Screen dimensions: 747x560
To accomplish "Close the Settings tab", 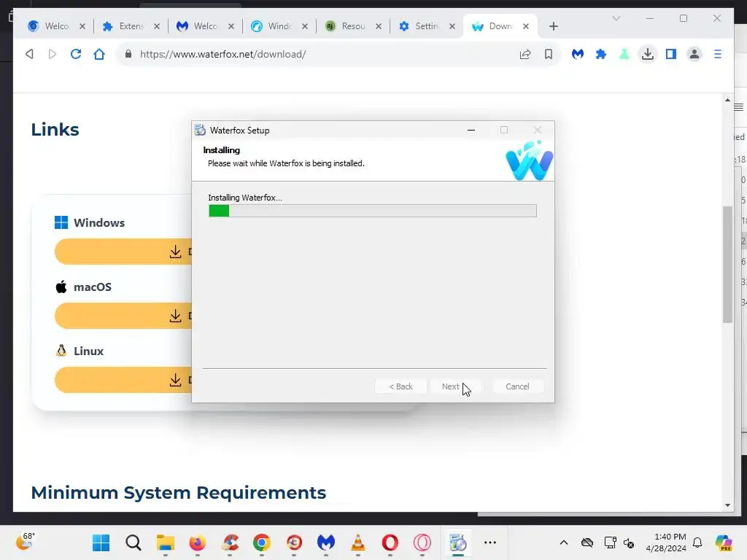I will point(452,26).
